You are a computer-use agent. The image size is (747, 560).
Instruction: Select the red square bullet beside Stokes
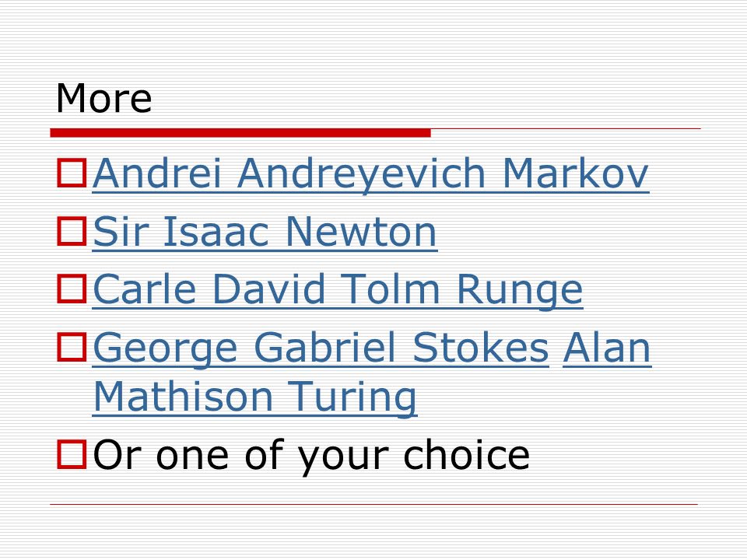pos(72,347)
